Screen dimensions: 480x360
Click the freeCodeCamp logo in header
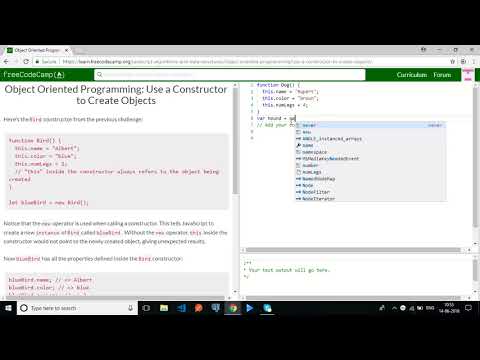pyautogui.click(x=34, y=75)
